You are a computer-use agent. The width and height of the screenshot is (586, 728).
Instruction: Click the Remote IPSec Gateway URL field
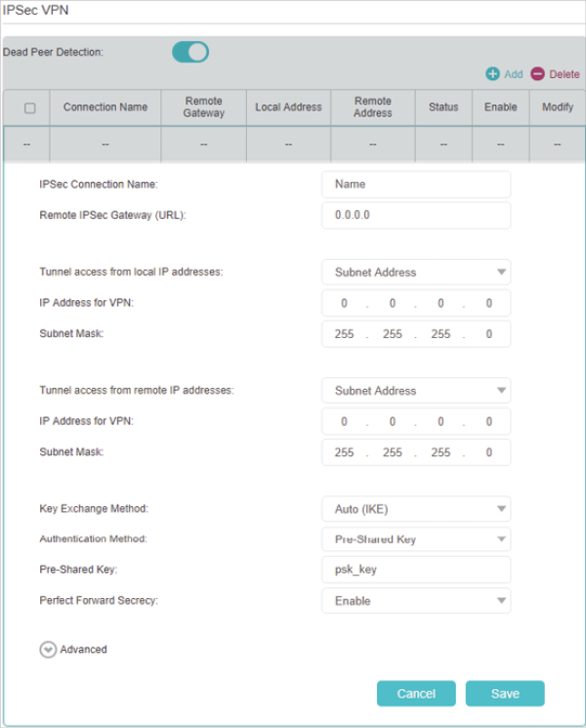tap(416, 215)
